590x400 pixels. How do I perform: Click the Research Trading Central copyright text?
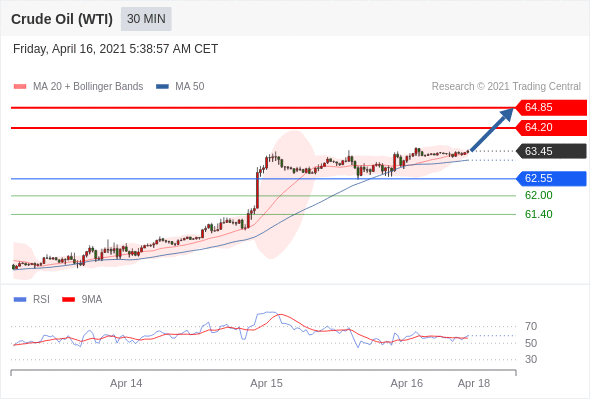[x=506, y=87]
